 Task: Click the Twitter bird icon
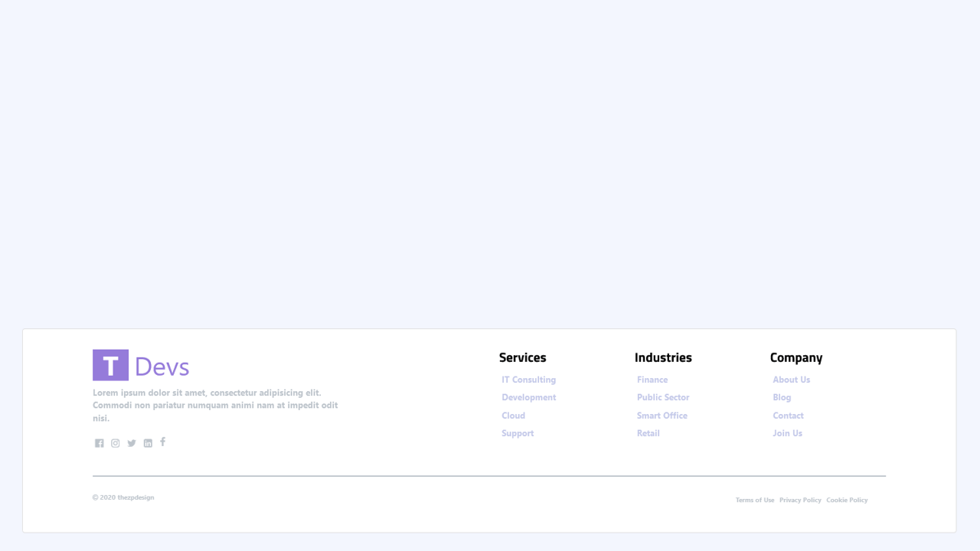point(131,443)
